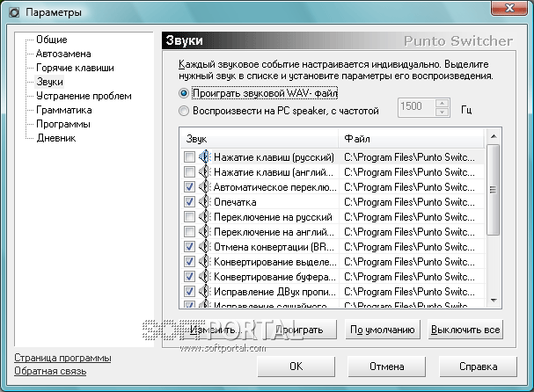The image size is (534, 392).
Task: Click the sound list scrollbar thumb
Action: 494,190
